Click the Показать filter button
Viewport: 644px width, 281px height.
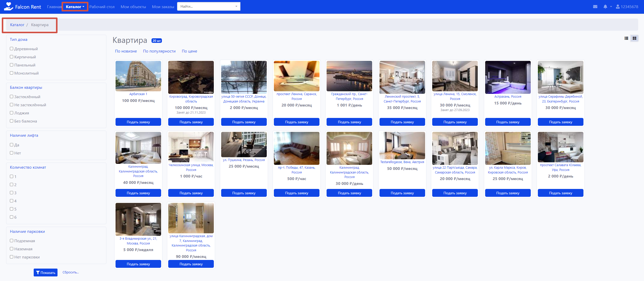[46, 273]
